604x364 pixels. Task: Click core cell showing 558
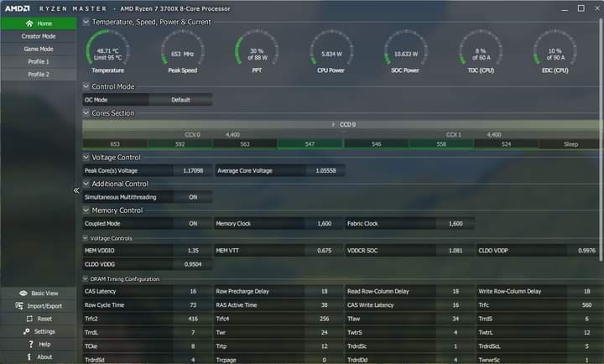click(441, 144)
